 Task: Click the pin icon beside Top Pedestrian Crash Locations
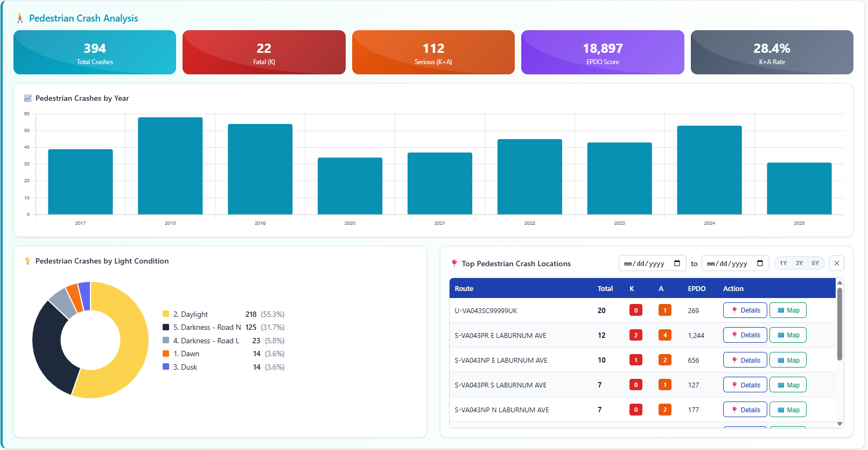click(x=454, y=264)
